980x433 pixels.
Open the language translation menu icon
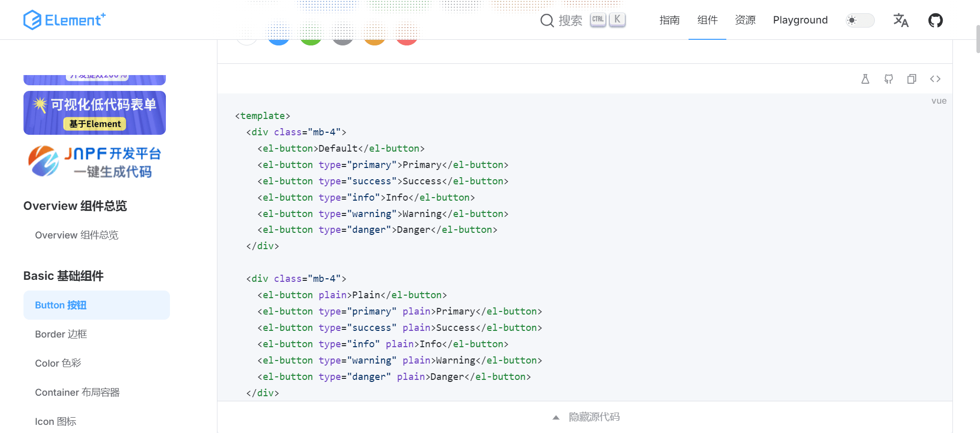point(901,20)
